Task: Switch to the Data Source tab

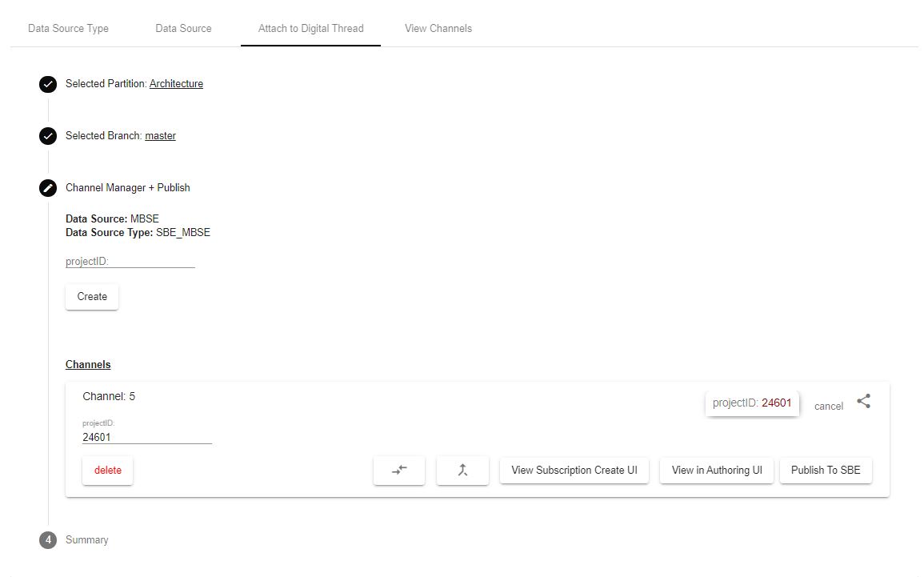Action: click(183, 28)
